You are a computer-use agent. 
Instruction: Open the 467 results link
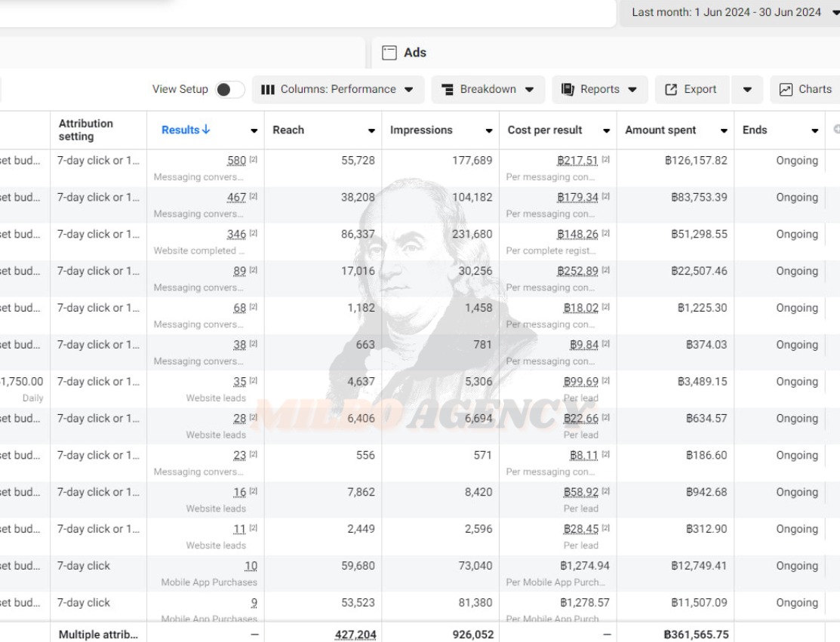point(236,198)
